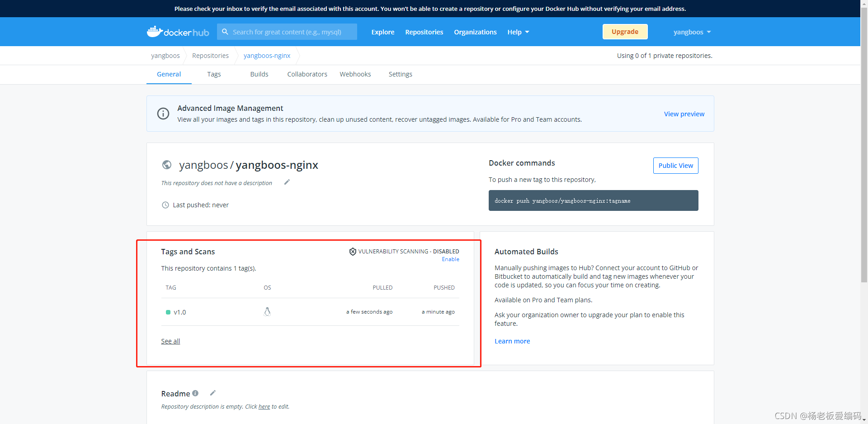
Task: Open Organizations in the top navigation
Action: point(475,32)
